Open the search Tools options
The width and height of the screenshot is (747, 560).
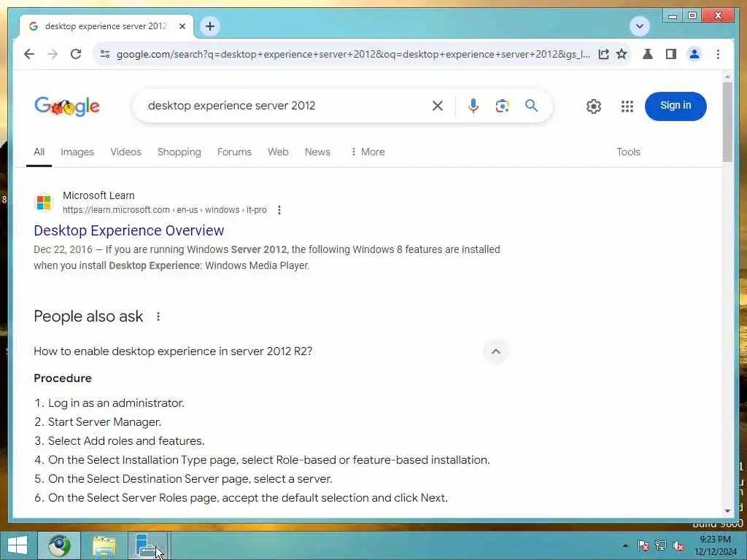pos(628,152)
